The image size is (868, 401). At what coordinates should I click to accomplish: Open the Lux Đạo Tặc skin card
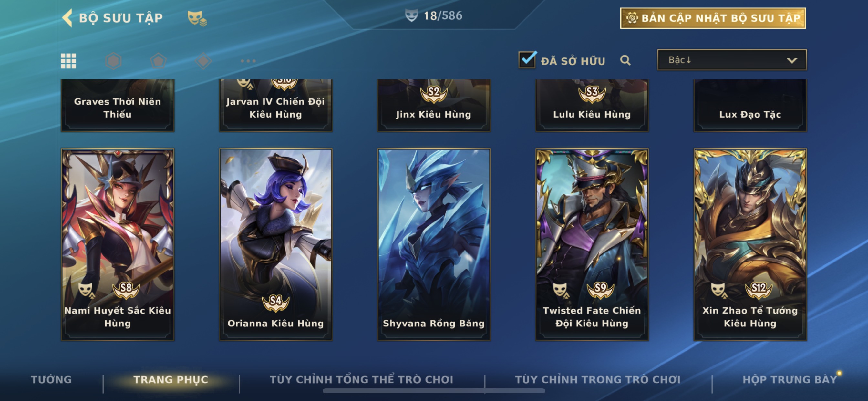(x=750, y=106)
